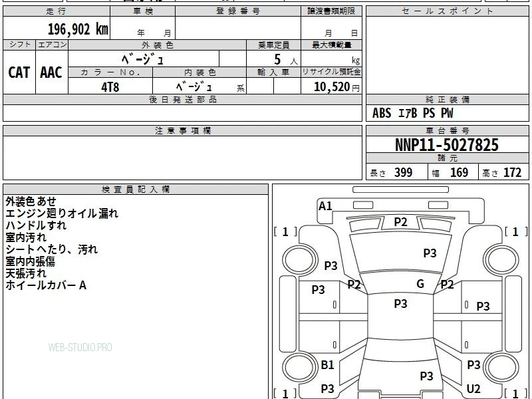The height and width of the screenshot is (399, 532).
Task: Click the セールスポイント header
Action: [x=447, y=11]
